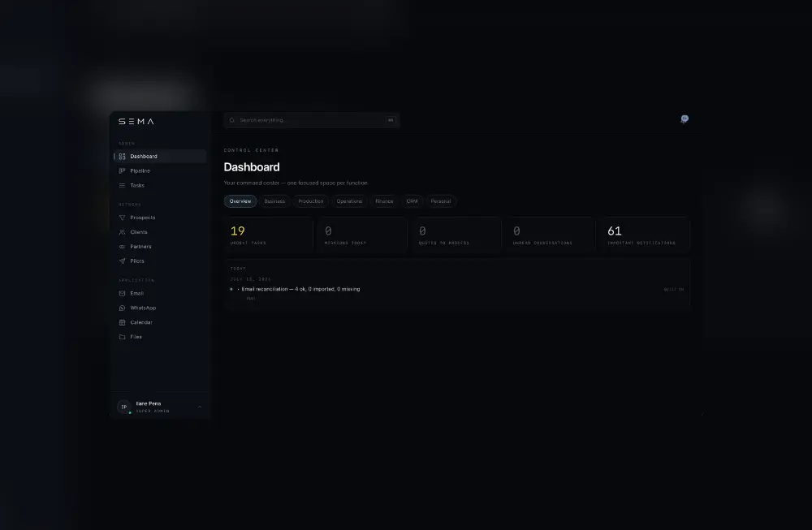
Task: Open the Missions Today card
Action: (363, 235)
